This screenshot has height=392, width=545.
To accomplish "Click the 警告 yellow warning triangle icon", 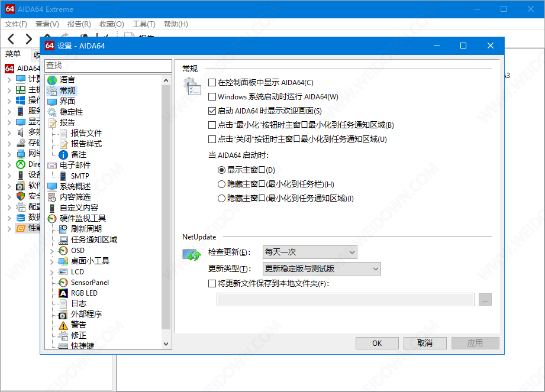I will pyautogui.click(x=63, y=325).
